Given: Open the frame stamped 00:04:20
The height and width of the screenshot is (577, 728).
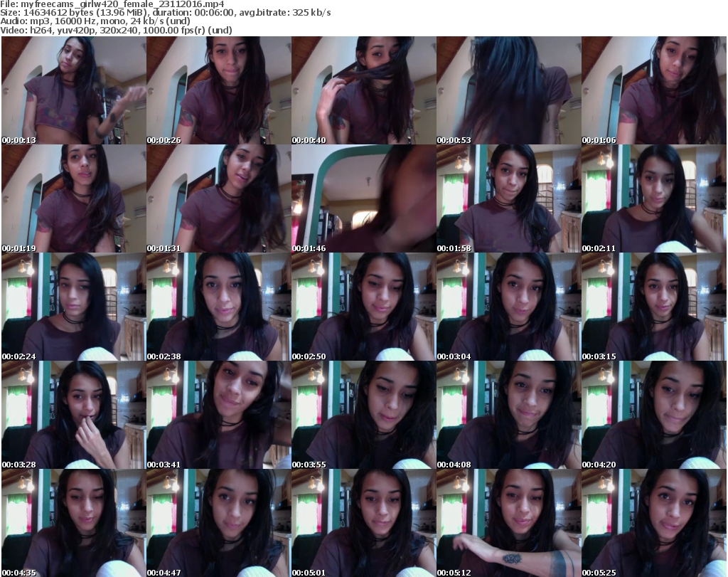Looking at the screenshot, I should pos(654,415).
